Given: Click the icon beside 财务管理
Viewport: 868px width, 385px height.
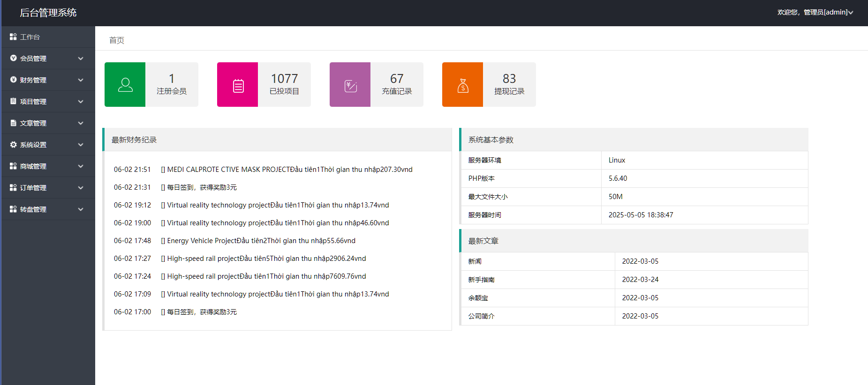Looking at the screenshot, I should click(13, 80).
